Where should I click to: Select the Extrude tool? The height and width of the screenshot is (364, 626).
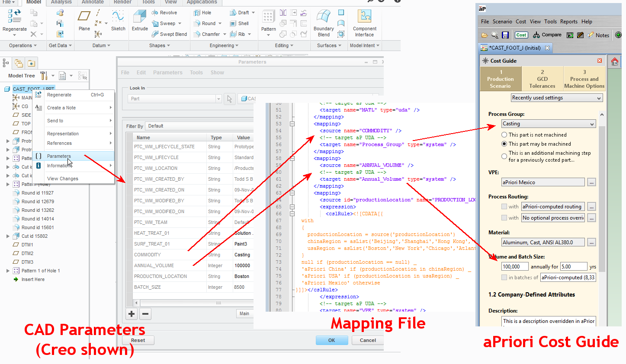coord(140,19)
